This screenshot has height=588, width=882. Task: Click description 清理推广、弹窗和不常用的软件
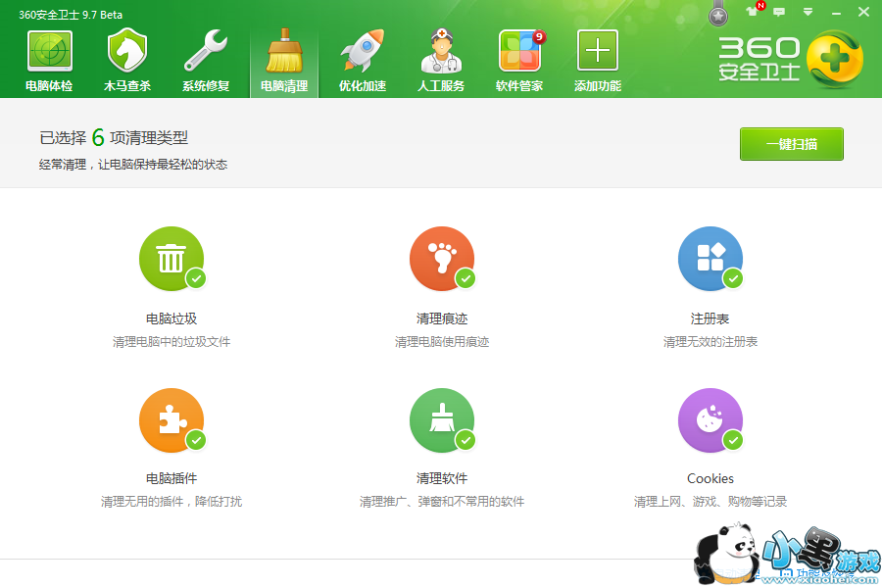442,502
